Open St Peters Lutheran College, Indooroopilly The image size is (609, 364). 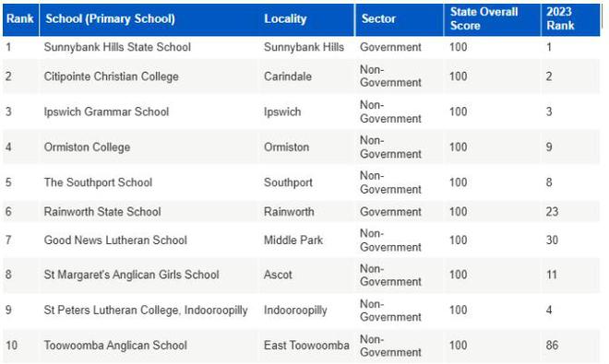[x=146, y=310]
